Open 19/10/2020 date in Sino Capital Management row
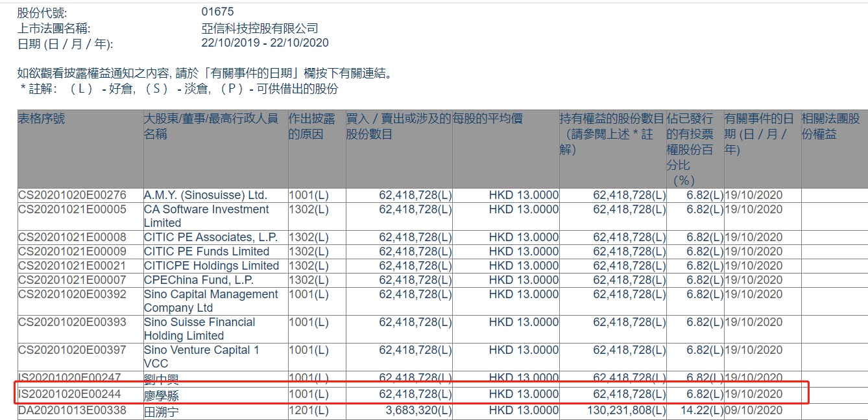Viewport: 868px width, 420px height. point(754,294)
